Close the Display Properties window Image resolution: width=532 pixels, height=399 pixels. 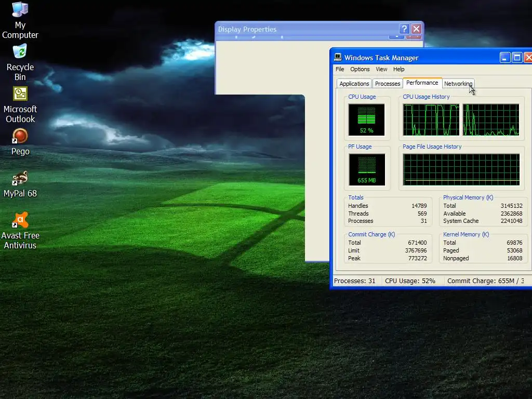coord(416,29)
